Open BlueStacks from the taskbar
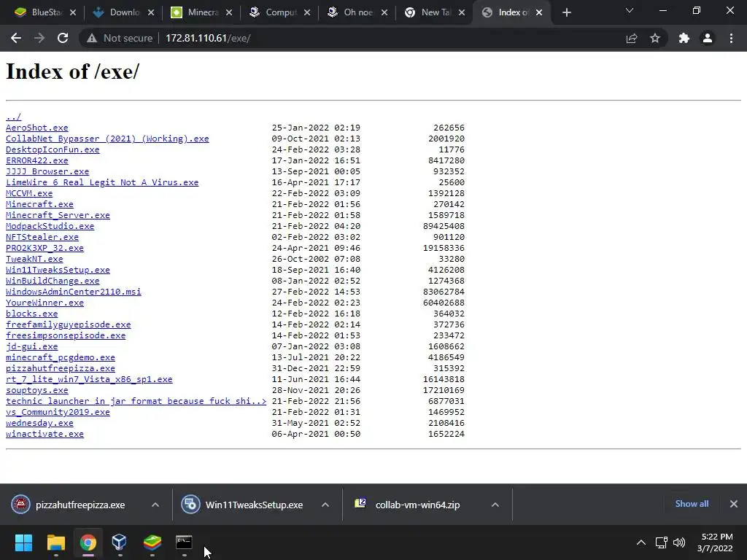This screenshot has height=560, width=747. coord(152,542)
